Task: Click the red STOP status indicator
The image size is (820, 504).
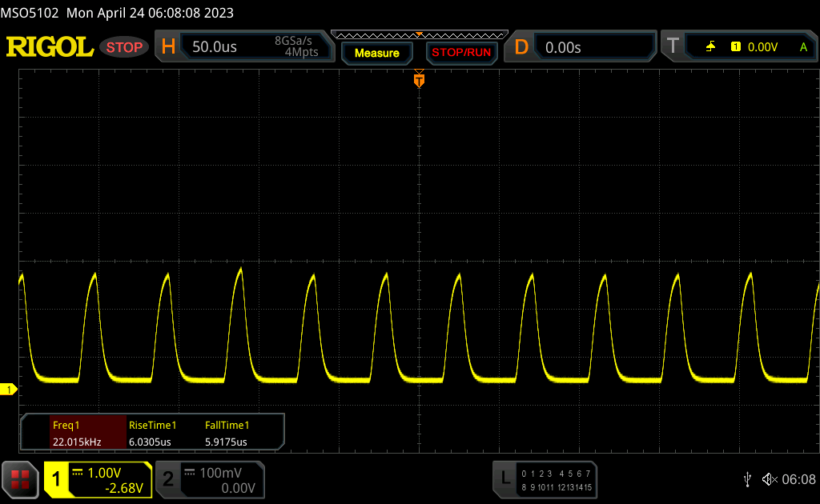Action: 124,47
